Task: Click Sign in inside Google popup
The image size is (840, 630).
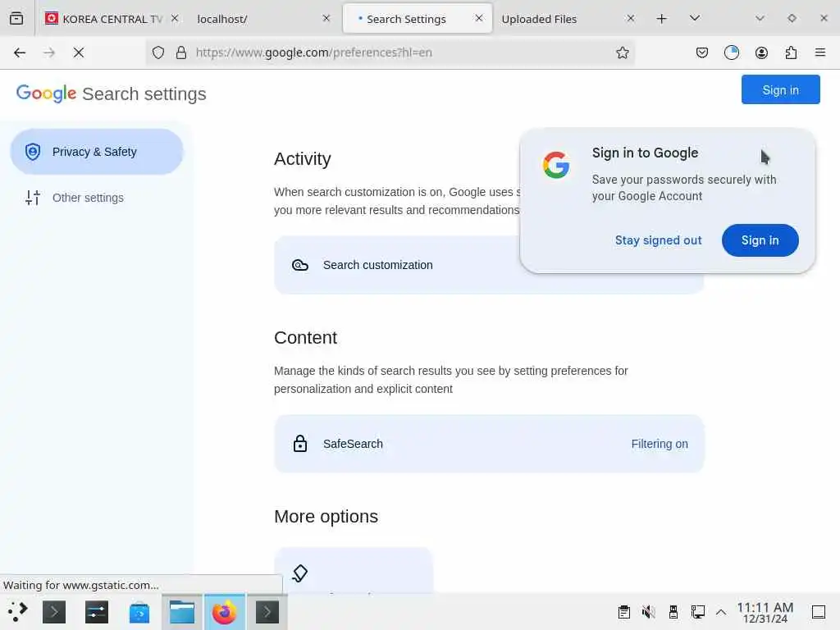Action: click(x=760, y=240)
